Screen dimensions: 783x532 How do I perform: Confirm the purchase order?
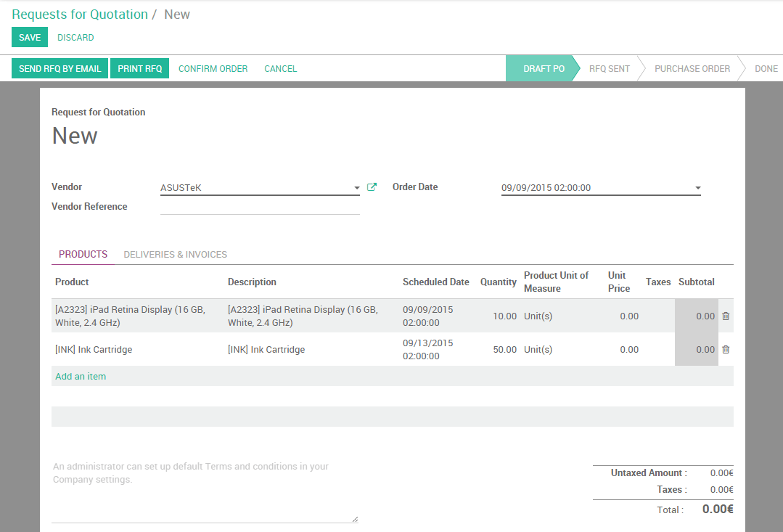[x=213, y=68]
